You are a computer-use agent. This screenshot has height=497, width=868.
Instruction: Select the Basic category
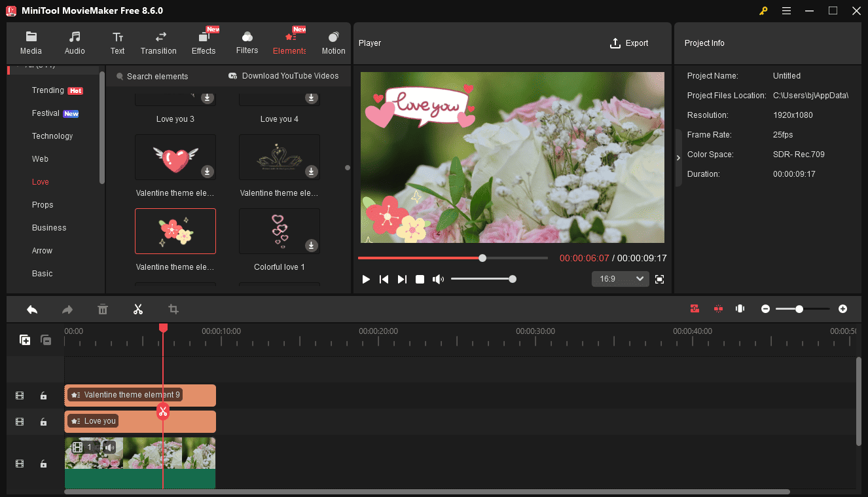[x=42, y=274]
